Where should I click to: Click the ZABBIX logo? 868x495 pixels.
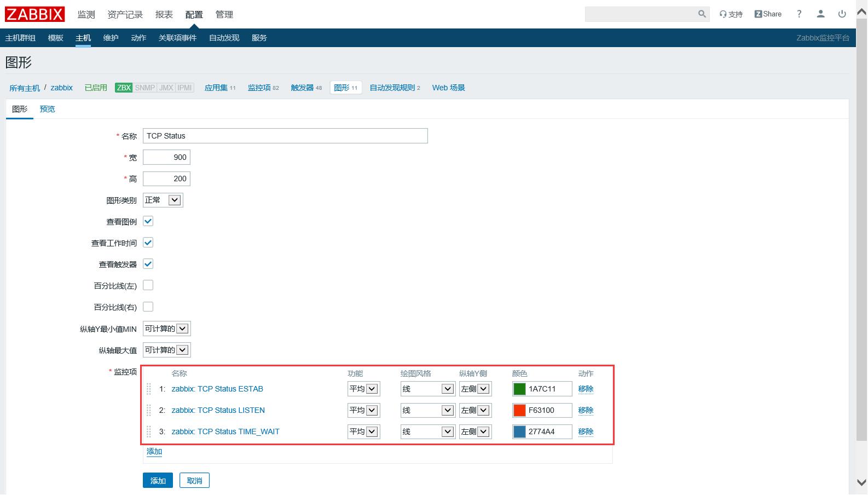coord(35,14)
